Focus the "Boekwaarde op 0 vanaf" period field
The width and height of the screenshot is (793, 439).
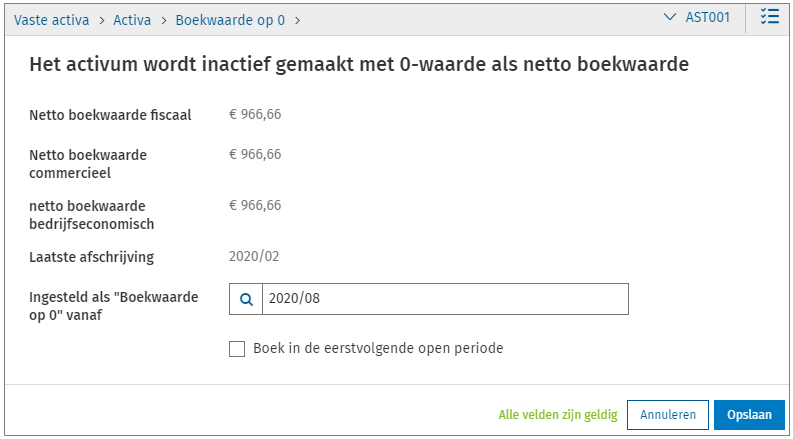click(x=444, y=299)
